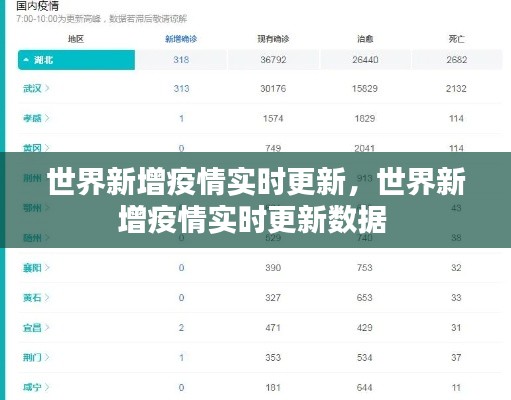This screenshot has width=511, height=400.
Task: Click the chevron next to 孝感
Action: tap(47, 118)
